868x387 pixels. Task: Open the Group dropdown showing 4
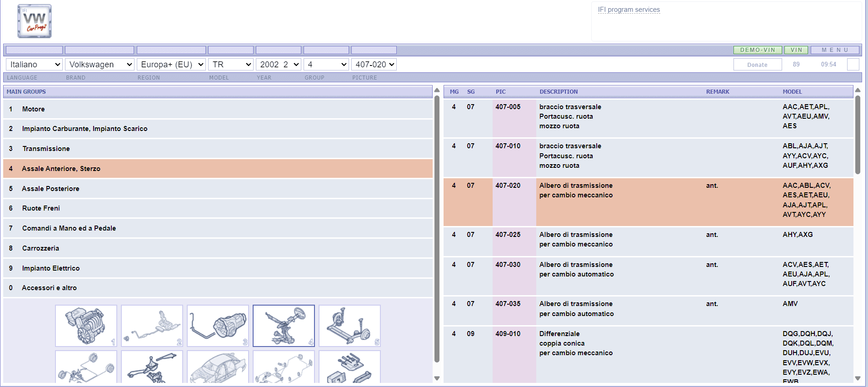[x=326, y=65]
